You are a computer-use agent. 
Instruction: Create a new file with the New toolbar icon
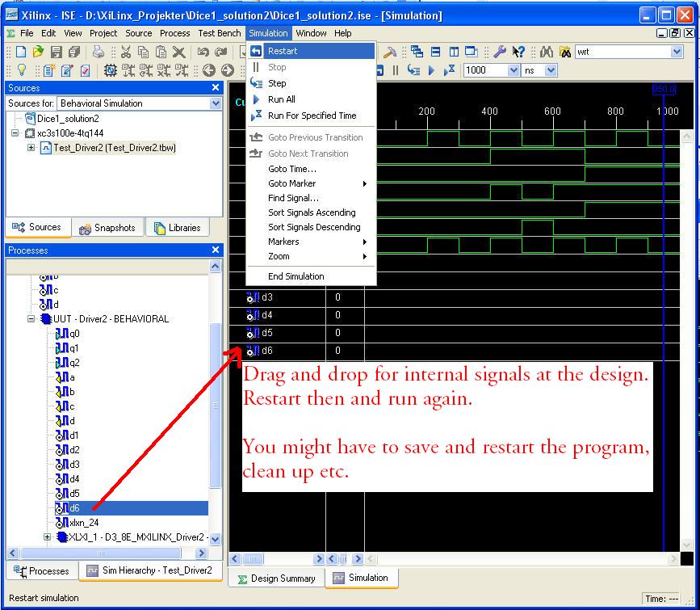tap(21, 52)
